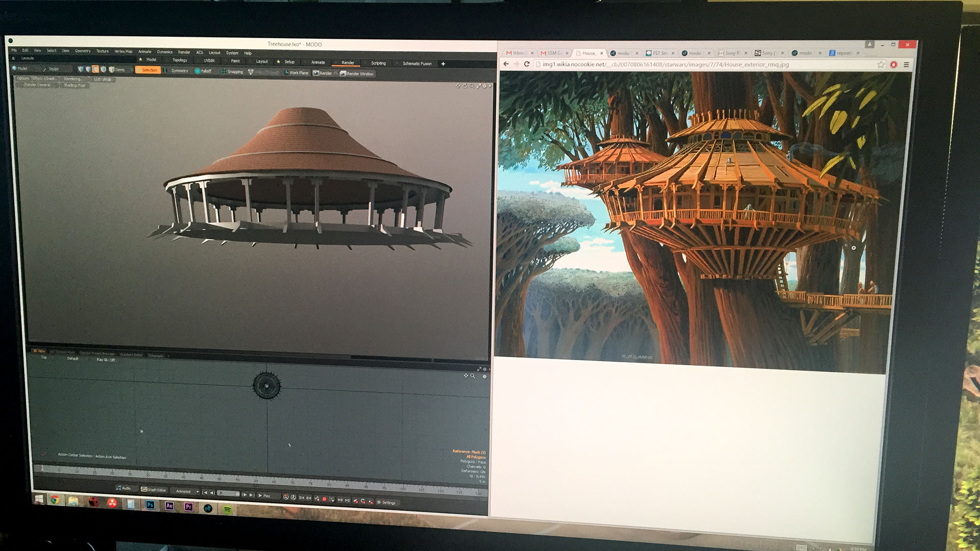Viewport: 980px width, 551px height.
Task: Toggle Snapping in MODO toolbar
Action: 232,71
